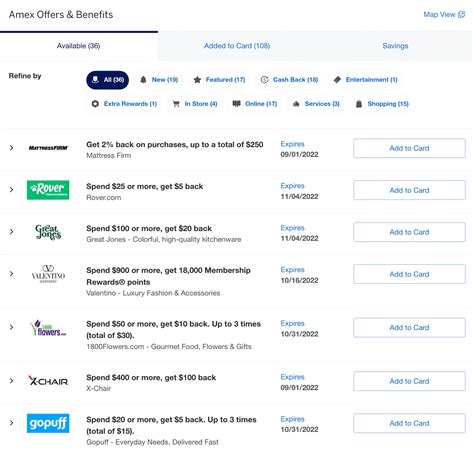This screenshot has width=474, height=452.
Task: Click the Valentino logo
Action: tap(48, 274)
